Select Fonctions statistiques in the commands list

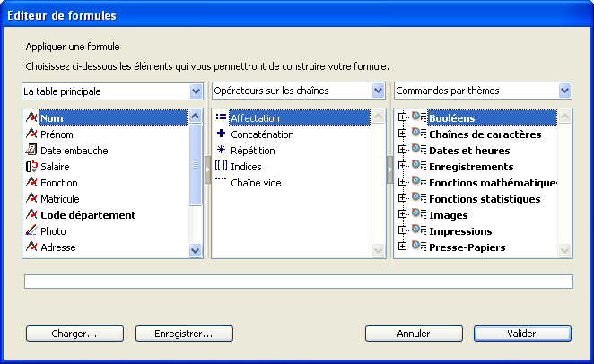(x=485, y=199)
